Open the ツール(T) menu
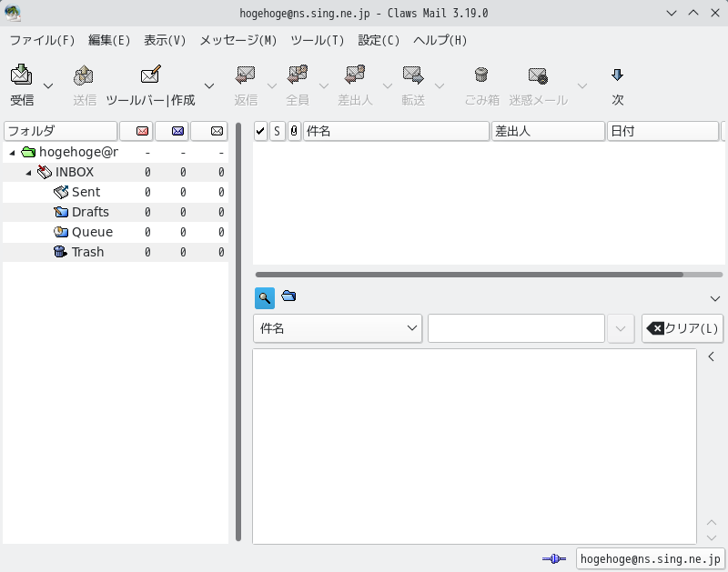This screenshot has height=572, width=728. point(318,40)
